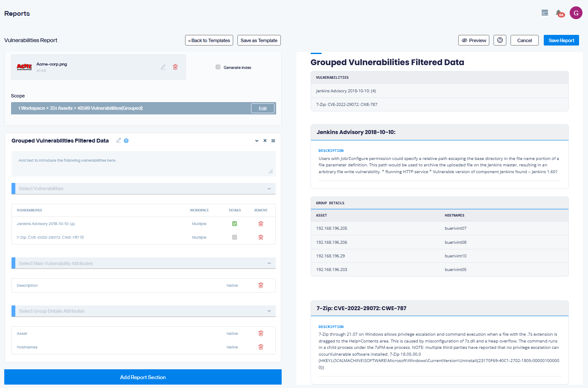Go Back to Templates
Viewport: 588px width, 388px height.
click(x=209, y=40)
